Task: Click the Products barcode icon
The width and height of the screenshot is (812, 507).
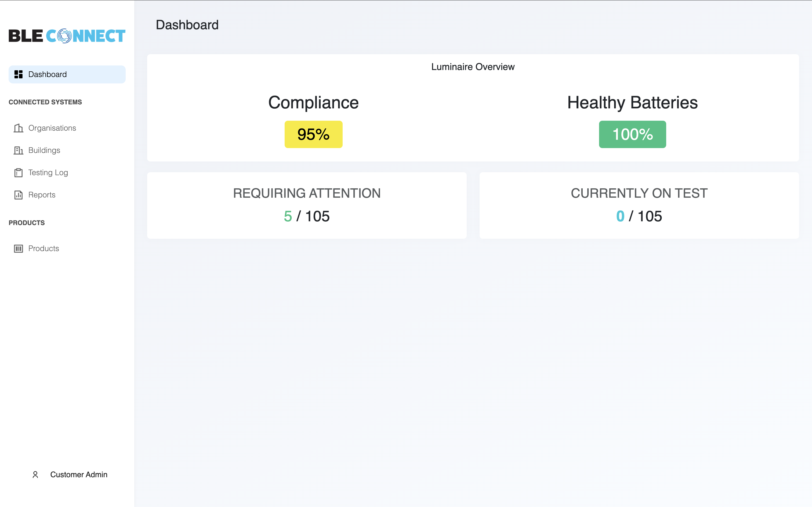Action: pyautogui.click(x=19, y=248)
